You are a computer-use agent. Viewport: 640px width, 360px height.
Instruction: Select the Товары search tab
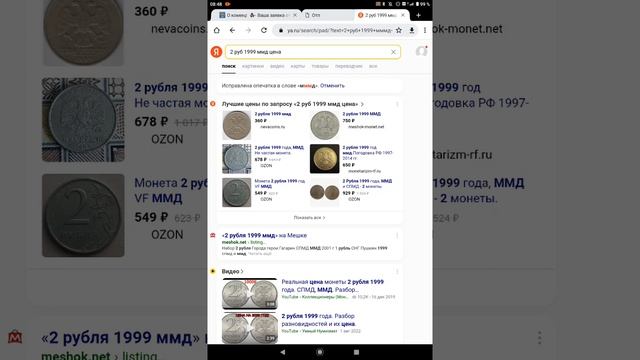[320, 66]
